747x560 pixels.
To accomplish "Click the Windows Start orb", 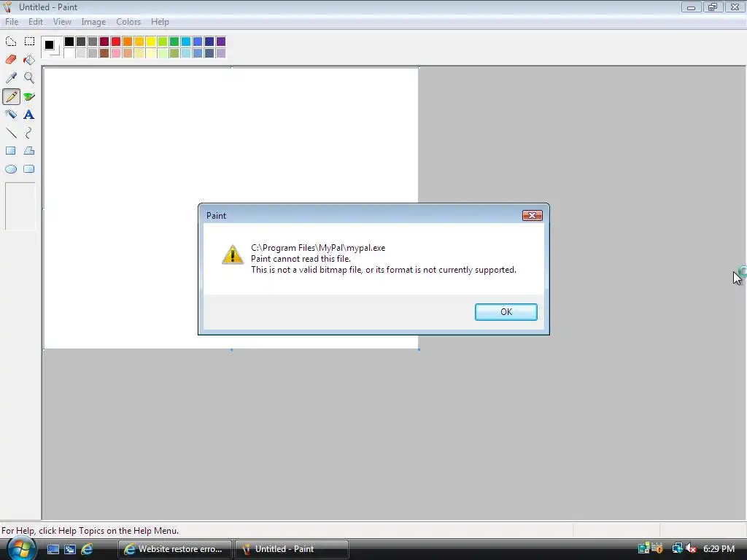I will coord(20,548).
